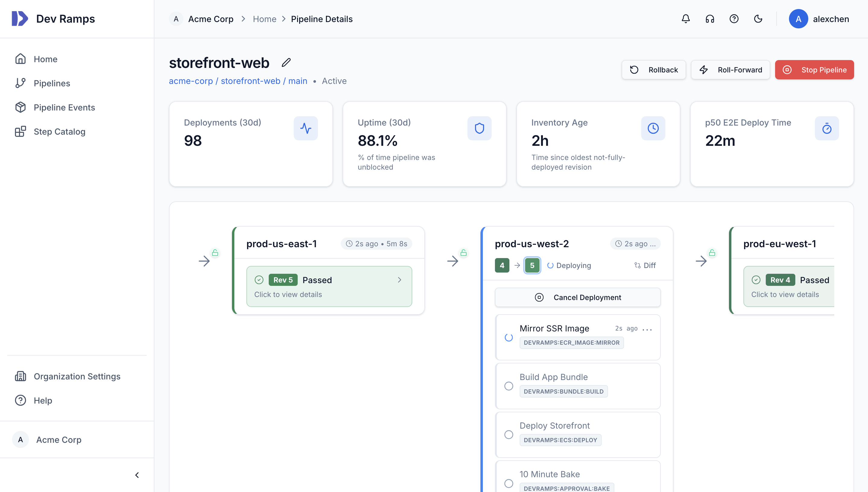Open the notifications bell

pos(686,19)
